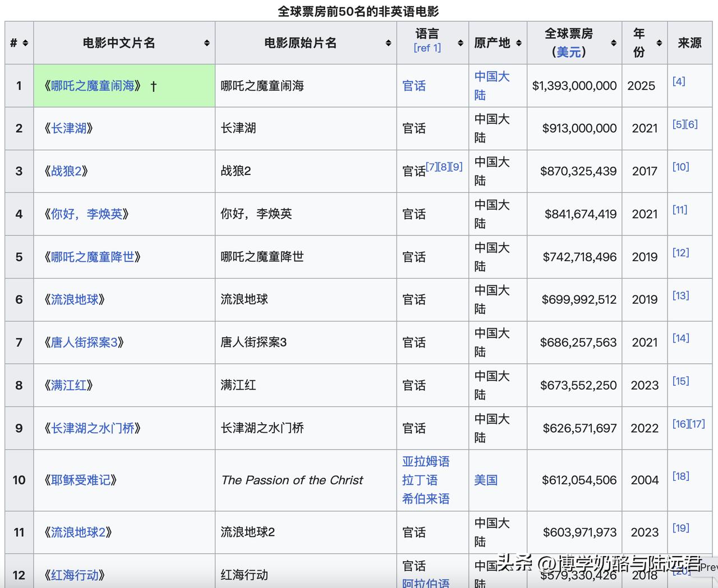Click year 2004 cell

pos(645,480)
